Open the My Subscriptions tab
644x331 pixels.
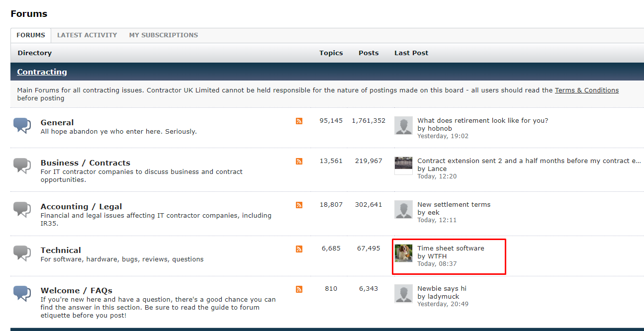(x=163, y=35)
